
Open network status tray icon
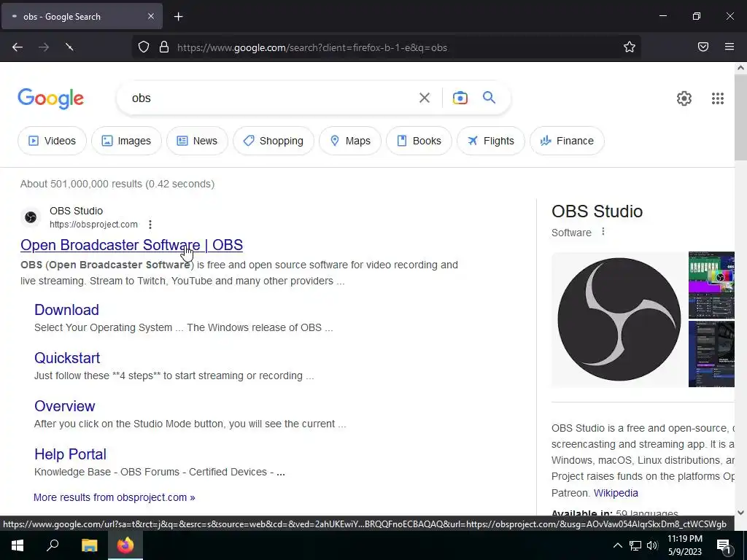click(x=635, y=545)
